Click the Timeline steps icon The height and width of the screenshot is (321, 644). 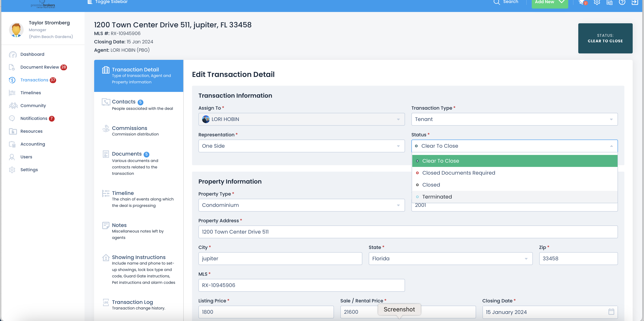click(106, 193)
